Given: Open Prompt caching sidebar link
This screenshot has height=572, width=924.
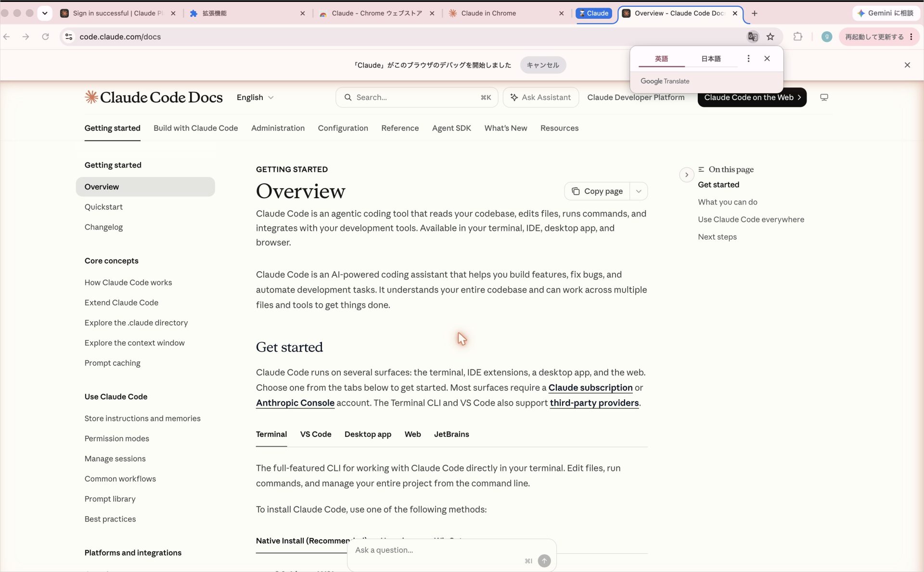Looking at the screenshot, I should (113, 363).
